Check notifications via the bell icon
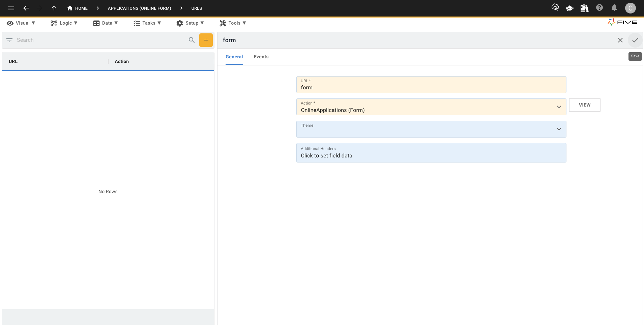Screen dimensions: 644x325 (614, 8)
